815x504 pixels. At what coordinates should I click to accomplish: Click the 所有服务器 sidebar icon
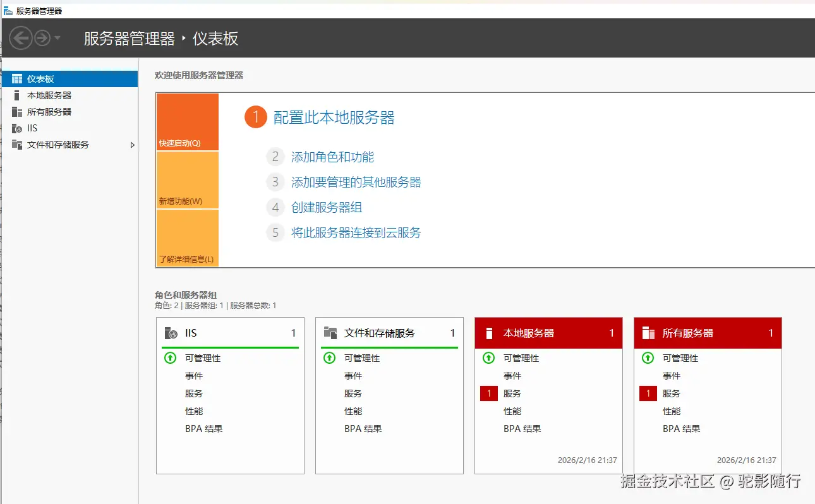click(x=17, y=112)
